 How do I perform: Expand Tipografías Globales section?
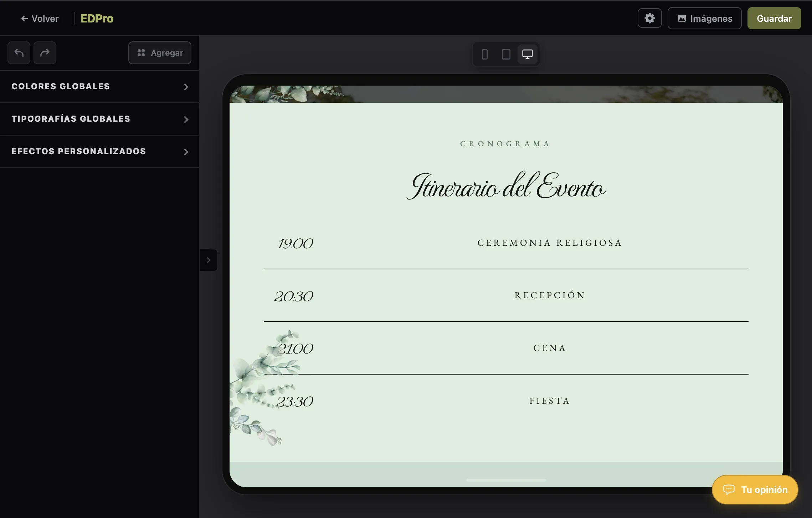click(99, 119)
